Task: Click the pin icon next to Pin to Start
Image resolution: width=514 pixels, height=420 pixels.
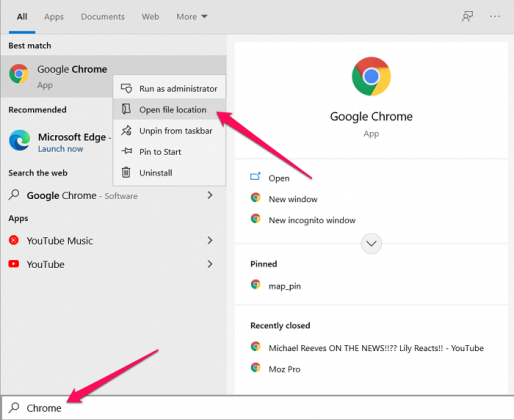Action: point(126,151)
